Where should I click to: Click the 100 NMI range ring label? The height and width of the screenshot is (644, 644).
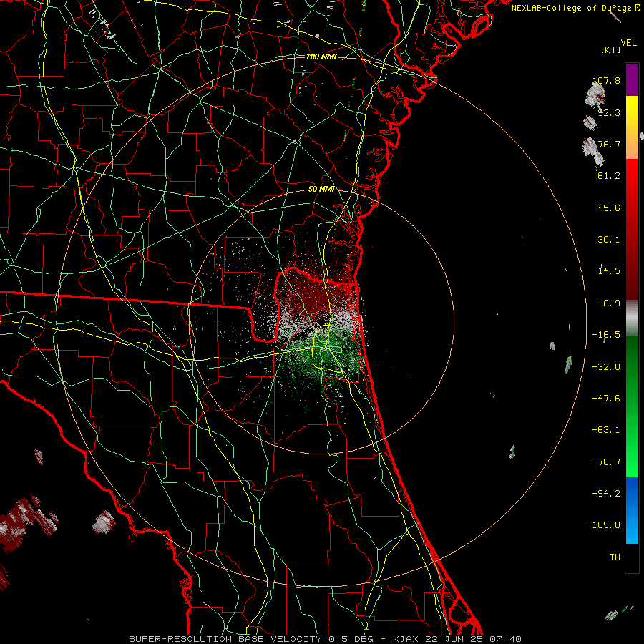point(321,57)
